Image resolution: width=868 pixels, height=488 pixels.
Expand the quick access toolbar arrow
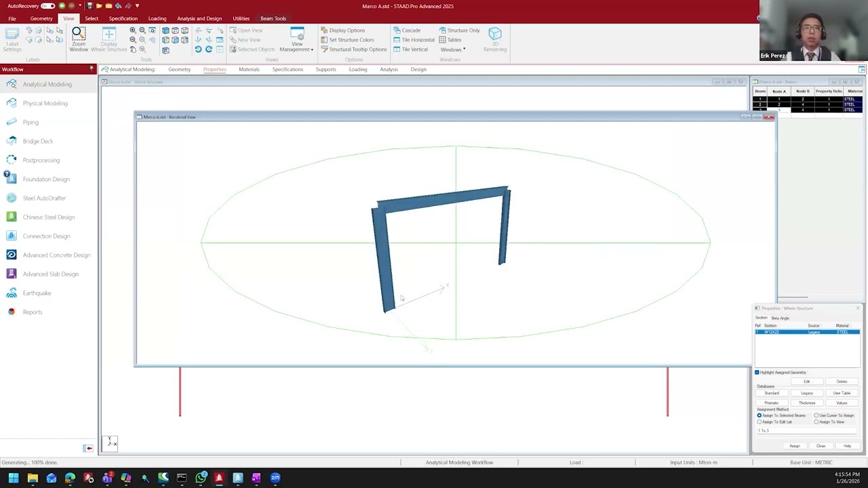pyautogui.click(x=137, y=6)
